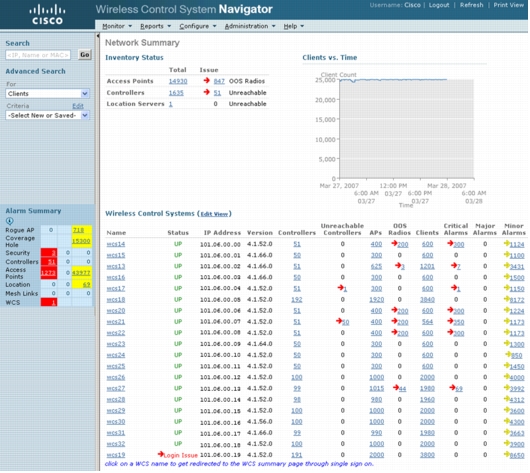Viewport: 530px width, 473px height.
Task: Open the wcs19 system link
Action: 116,456
